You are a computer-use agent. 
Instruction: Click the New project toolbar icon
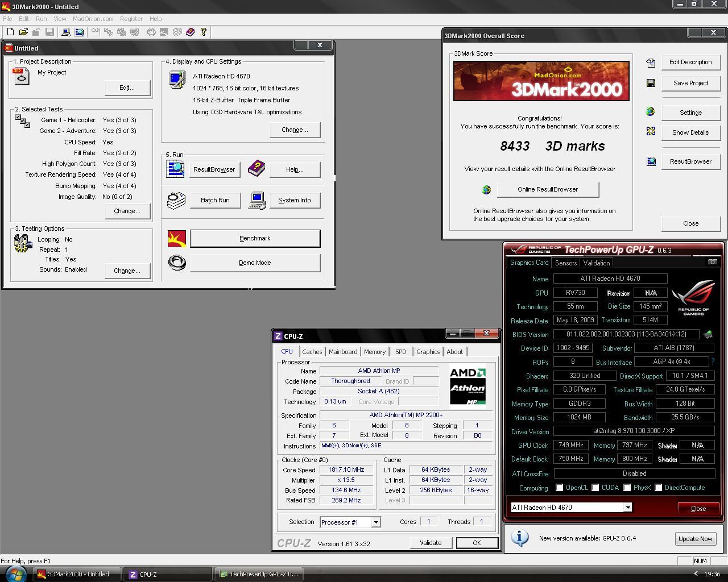pos(10,32)
